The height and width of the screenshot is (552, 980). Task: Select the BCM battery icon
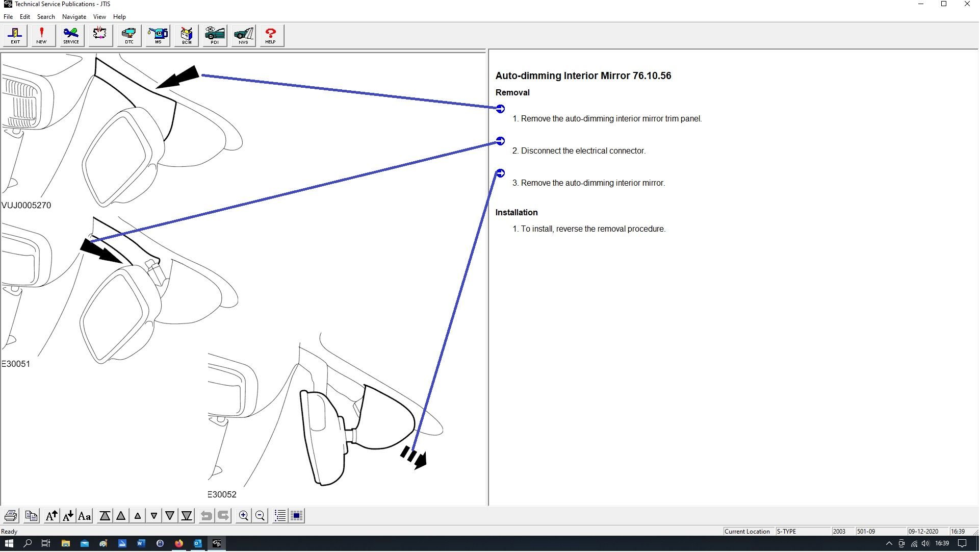point(187,36)
